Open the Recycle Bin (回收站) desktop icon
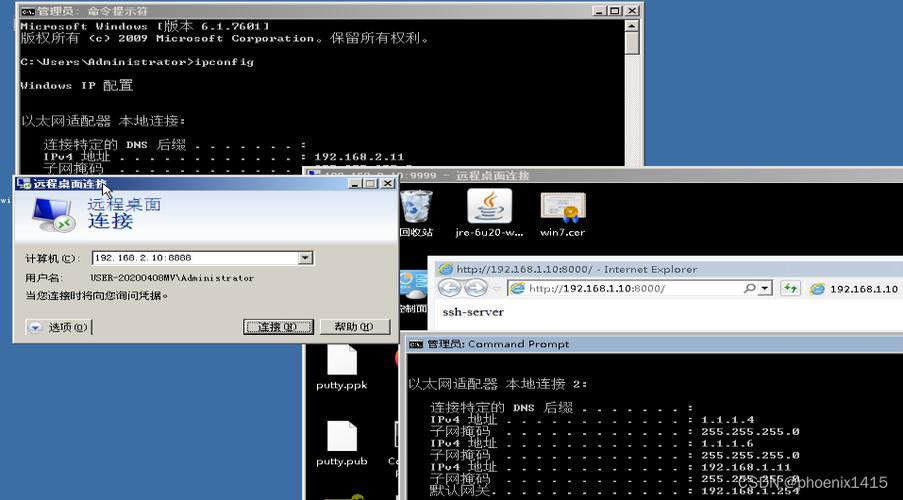 416,208
